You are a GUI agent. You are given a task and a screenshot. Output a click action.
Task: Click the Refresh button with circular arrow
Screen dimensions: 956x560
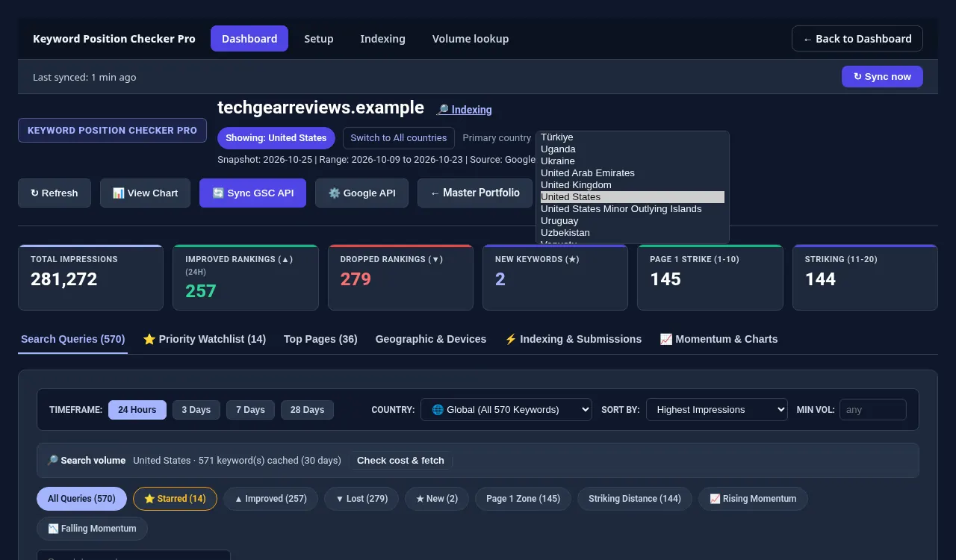[x=54, y=193]
